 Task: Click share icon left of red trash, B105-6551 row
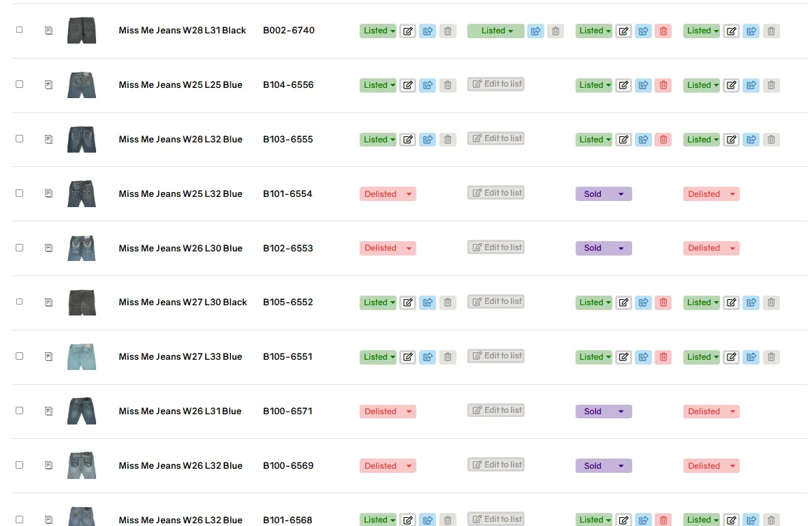point(643,357)
